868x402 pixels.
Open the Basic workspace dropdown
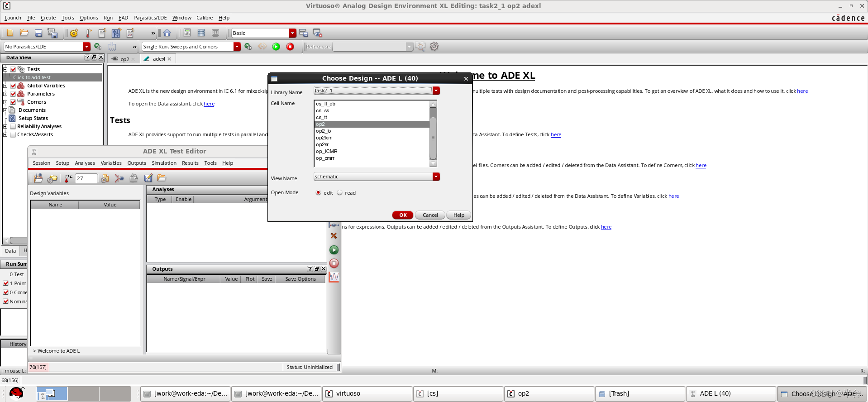click(x=293, y=33)
